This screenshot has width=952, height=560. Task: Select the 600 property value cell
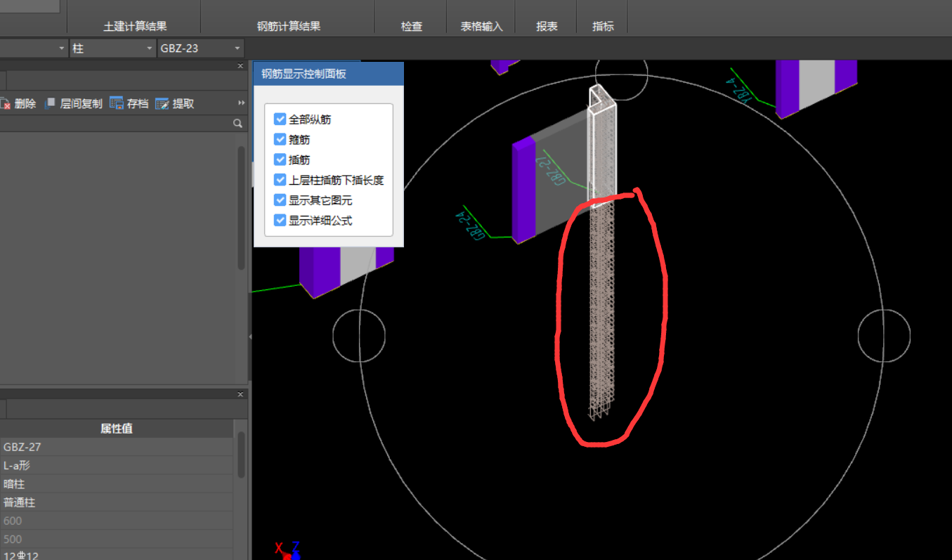[117, 521]
